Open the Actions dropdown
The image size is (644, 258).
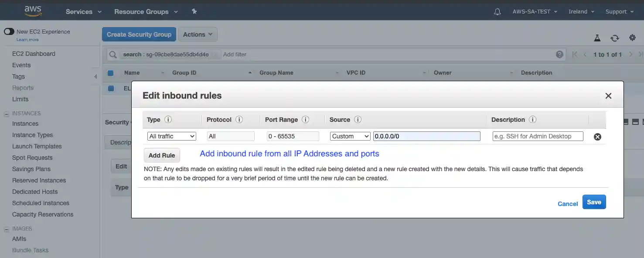click(198, 34)
